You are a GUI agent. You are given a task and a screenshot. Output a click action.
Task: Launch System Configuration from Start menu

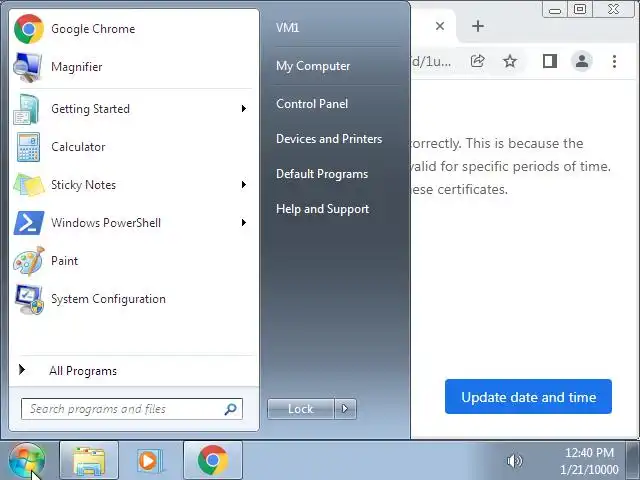(x=134, y=298)
